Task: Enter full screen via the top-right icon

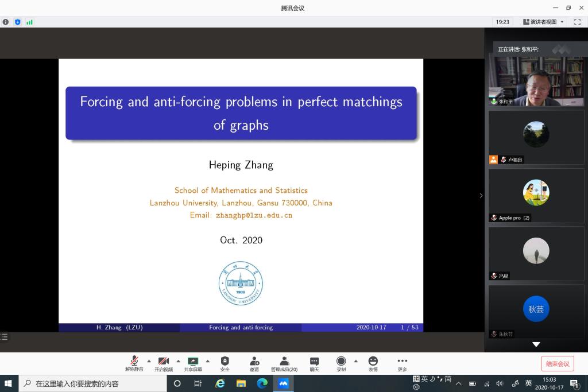Action: [x=577, y=22]
